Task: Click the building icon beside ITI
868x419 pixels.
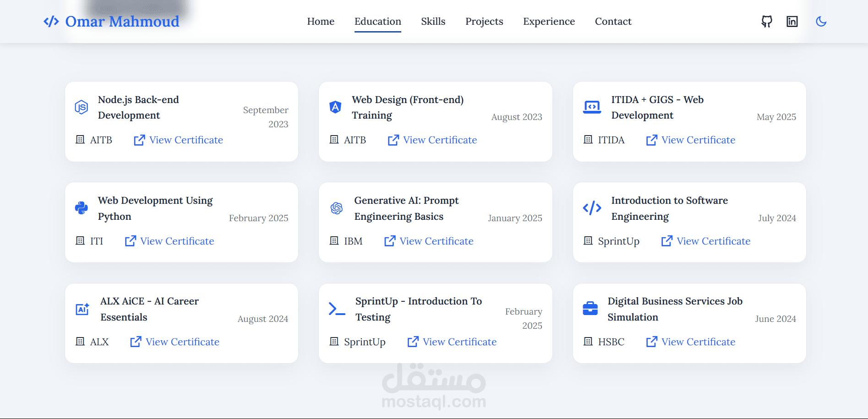Action: tap(80, 240)
